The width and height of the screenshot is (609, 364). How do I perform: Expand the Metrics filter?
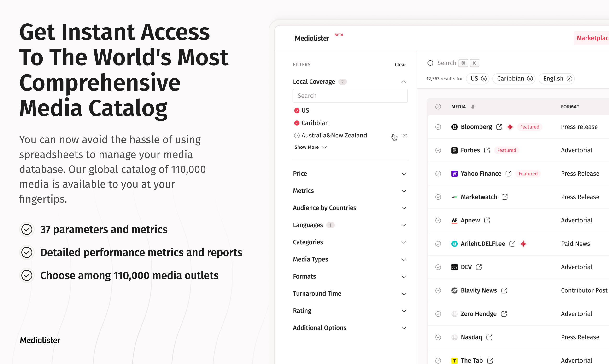[x=404, y=191]
